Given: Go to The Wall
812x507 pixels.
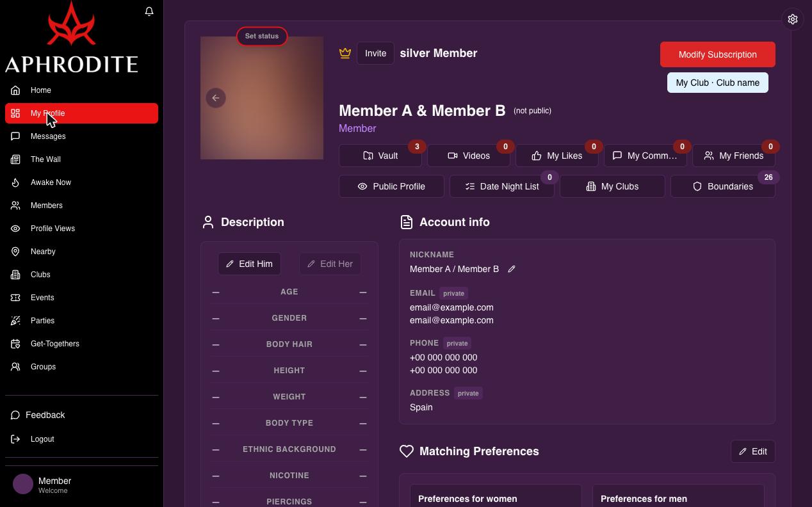Looking at the screenshot, I should pyautogui.click(x=82, y=159).
